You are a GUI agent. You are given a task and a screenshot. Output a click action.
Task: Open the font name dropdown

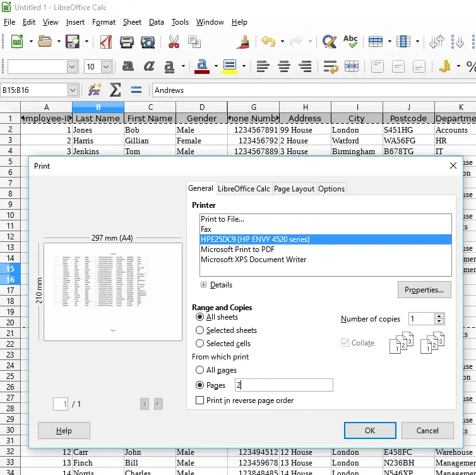click(x=72, y=66)
